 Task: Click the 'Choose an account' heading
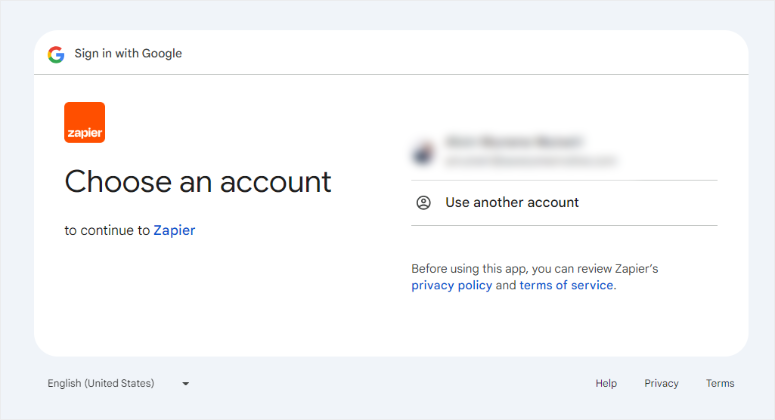[198, 181]
